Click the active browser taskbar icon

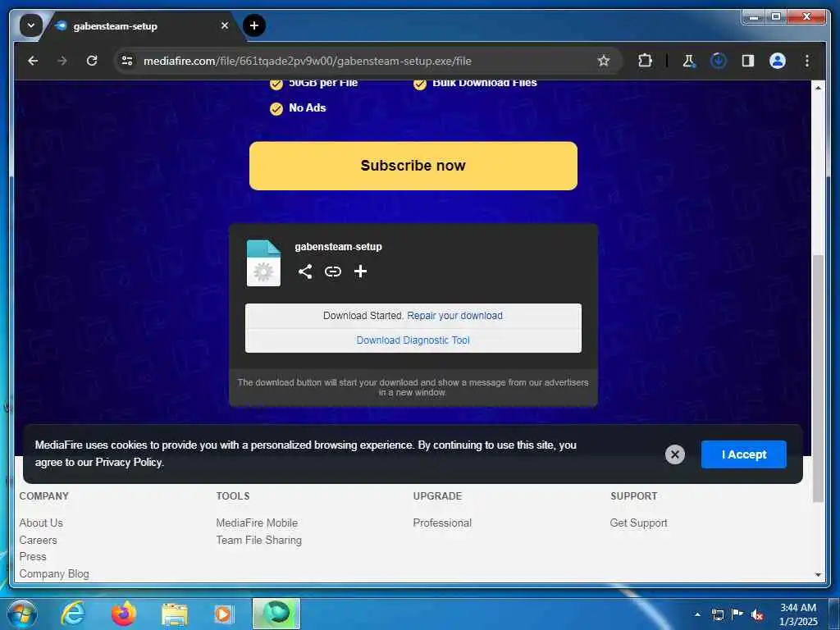(x=276, y=614)
